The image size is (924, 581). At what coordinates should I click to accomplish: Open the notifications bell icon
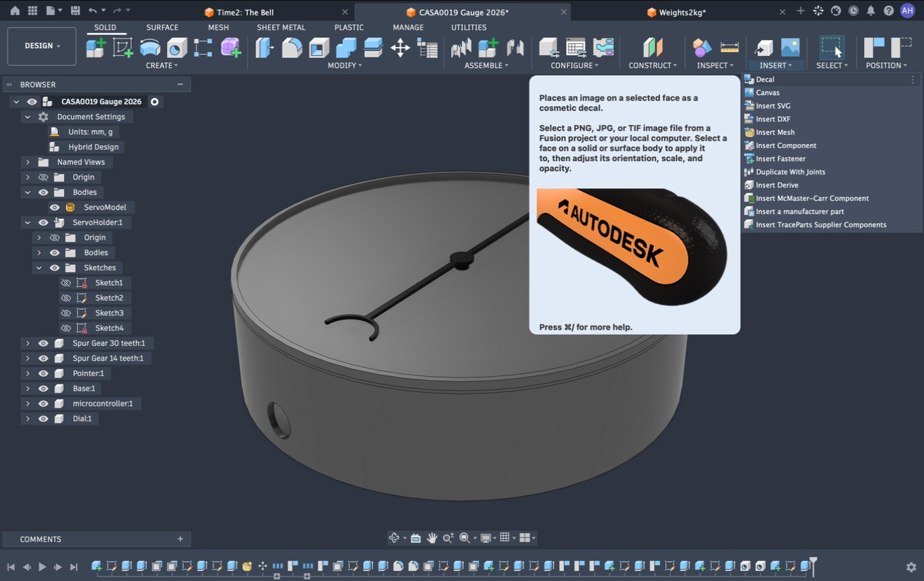pyautogui.click(x=871, y=11)
